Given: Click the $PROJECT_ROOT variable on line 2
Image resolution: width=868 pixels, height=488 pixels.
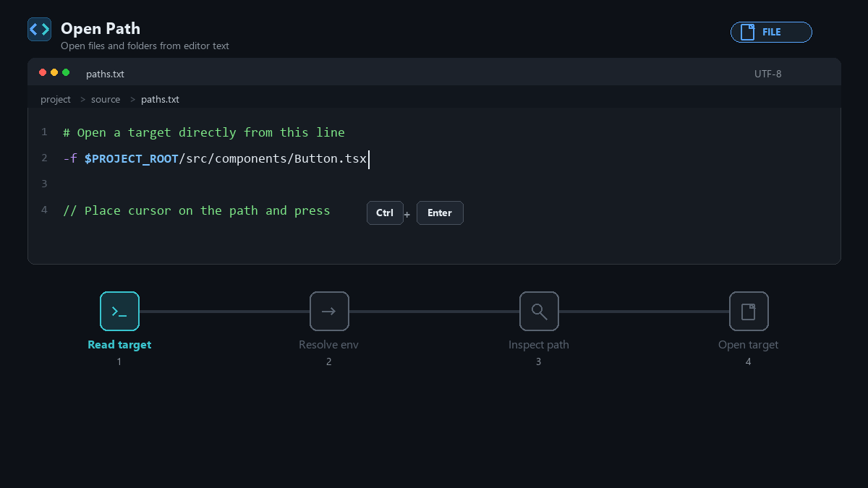Looking at the screenshot, I should [x=132, y=158].
